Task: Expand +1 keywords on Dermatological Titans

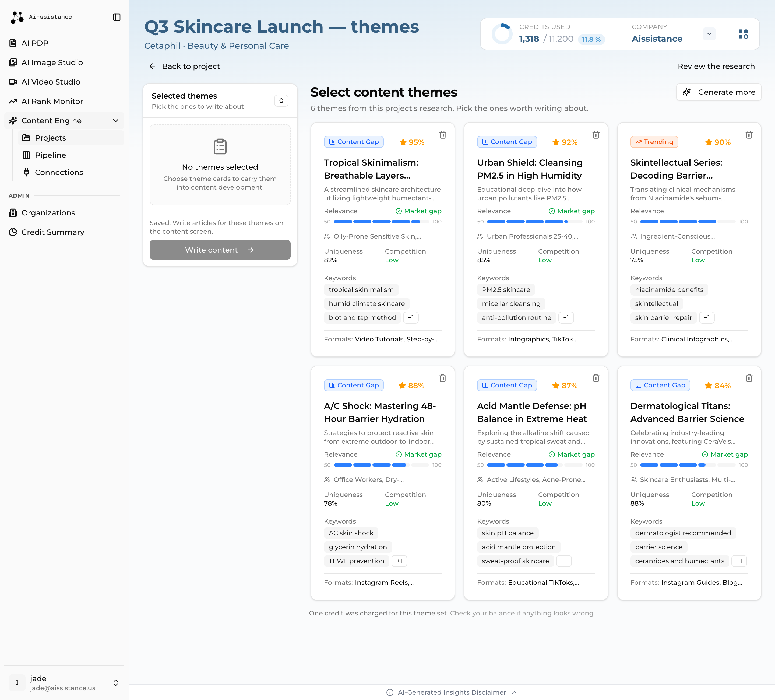Action: point(739,561)
